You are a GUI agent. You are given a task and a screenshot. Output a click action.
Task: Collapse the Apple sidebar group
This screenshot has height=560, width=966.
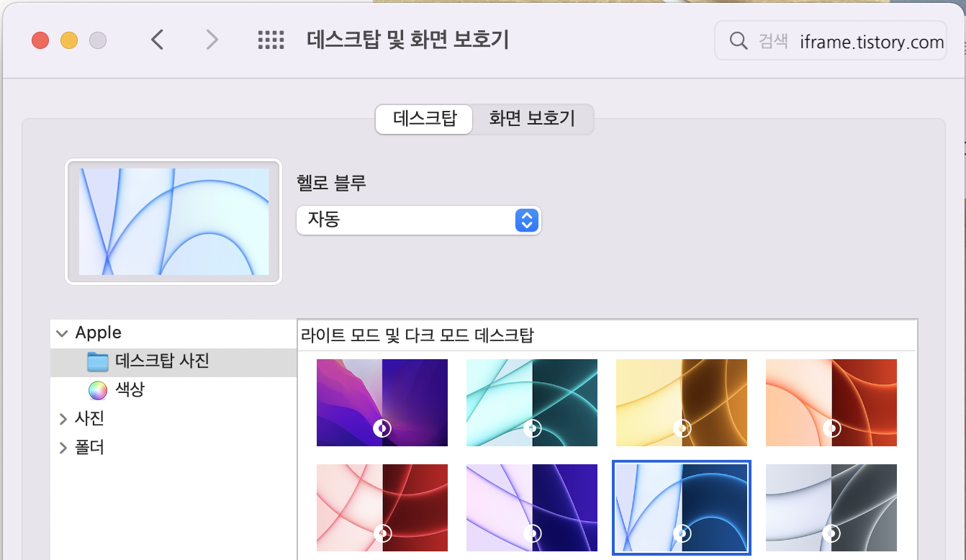(x=63, y=333)
